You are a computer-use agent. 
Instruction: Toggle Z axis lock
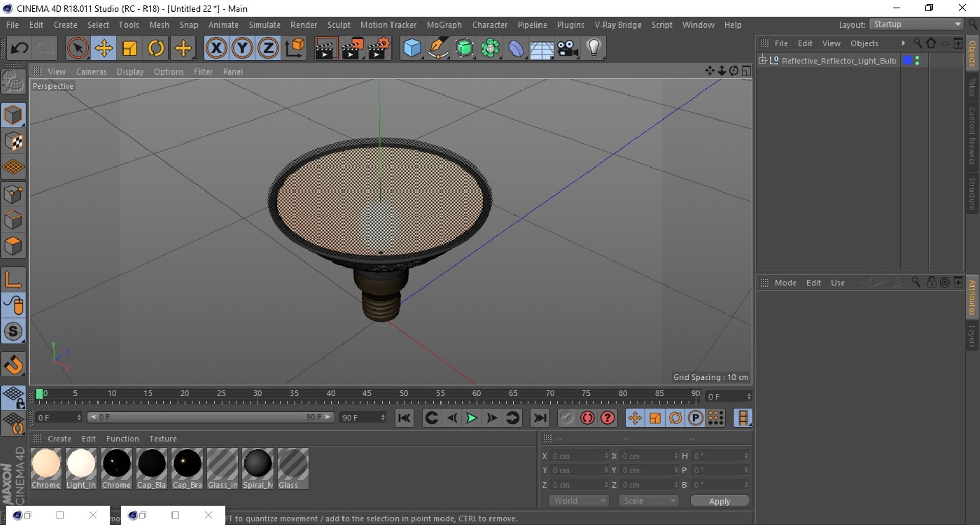coord(268,49)
